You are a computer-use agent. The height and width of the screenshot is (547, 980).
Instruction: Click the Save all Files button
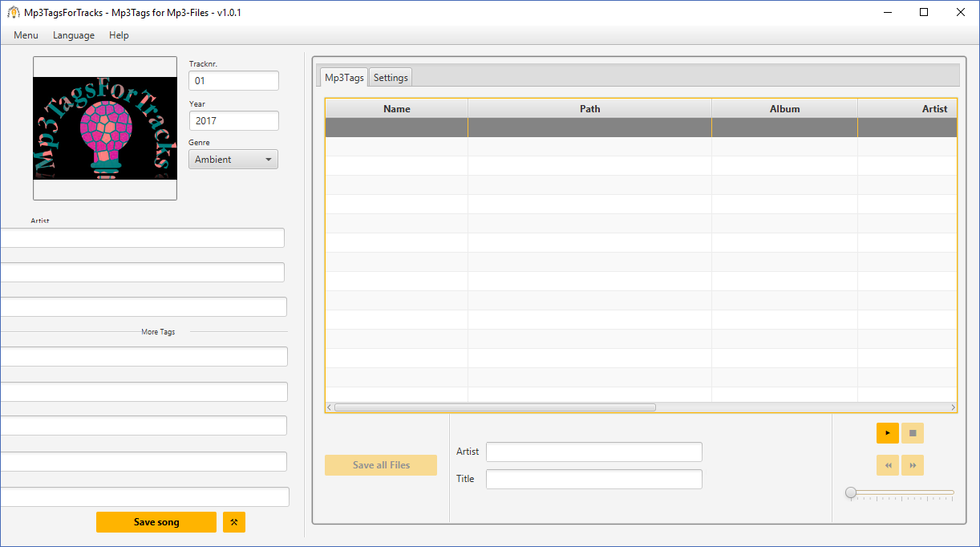381,465
